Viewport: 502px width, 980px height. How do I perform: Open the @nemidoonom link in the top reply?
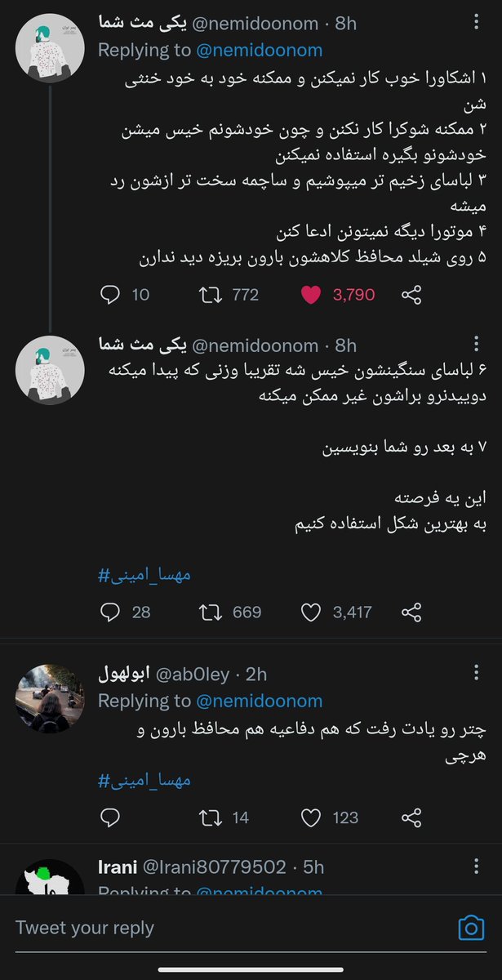(259, 50)
